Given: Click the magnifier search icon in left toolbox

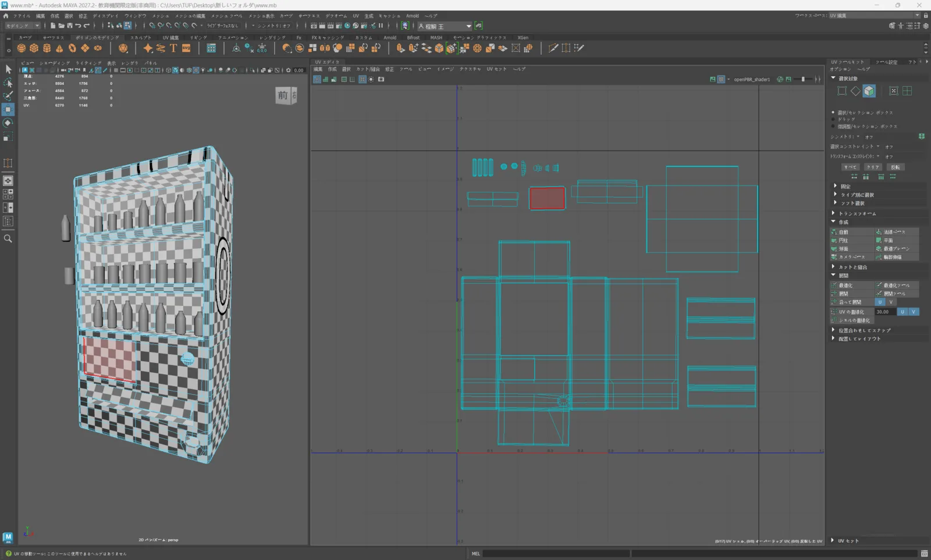Looking at the screenshot, I should click(x=8, y=238).
